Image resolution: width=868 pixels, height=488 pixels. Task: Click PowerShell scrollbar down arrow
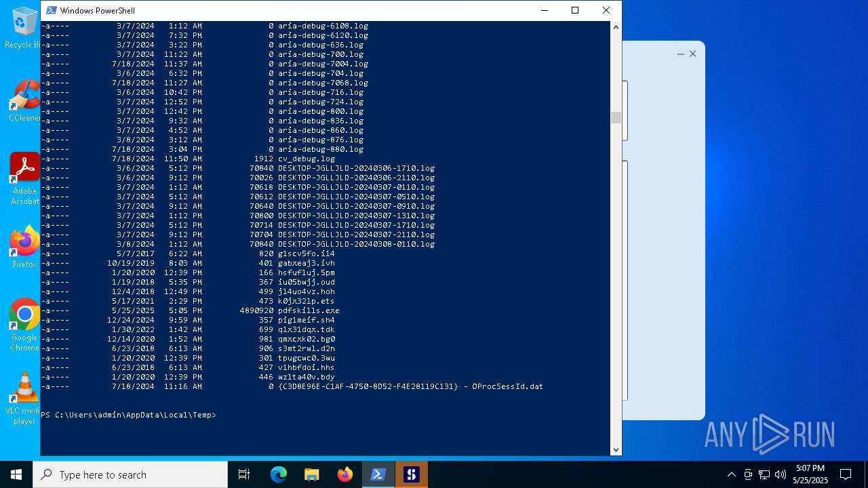[x=616, y=449]
